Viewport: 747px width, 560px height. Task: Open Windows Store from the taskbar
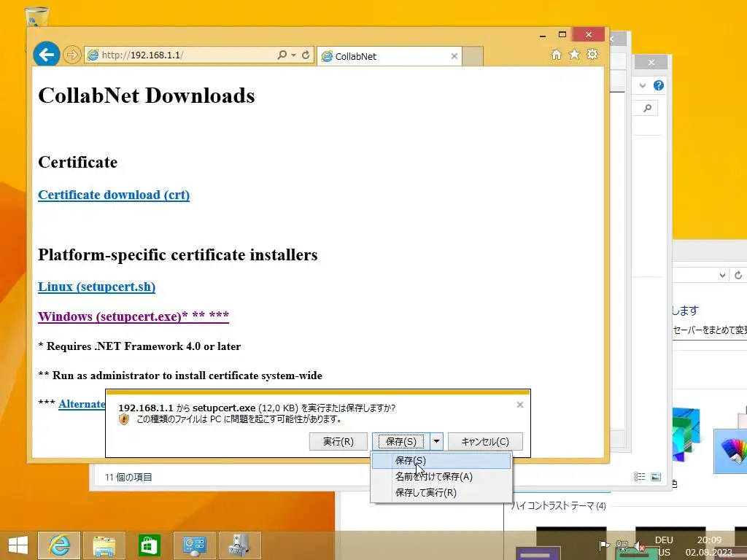point(149,545)
